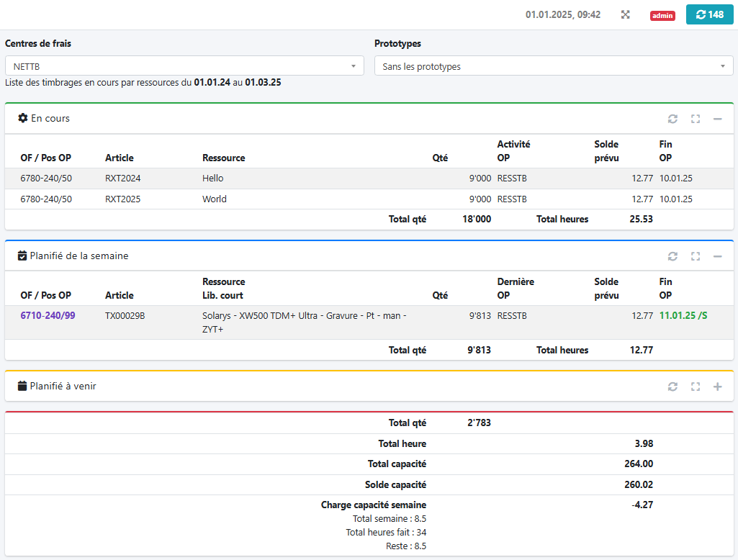738x560 pixels.
Task: Click the green 11.01.25 /S date
Action: (683, 315)
